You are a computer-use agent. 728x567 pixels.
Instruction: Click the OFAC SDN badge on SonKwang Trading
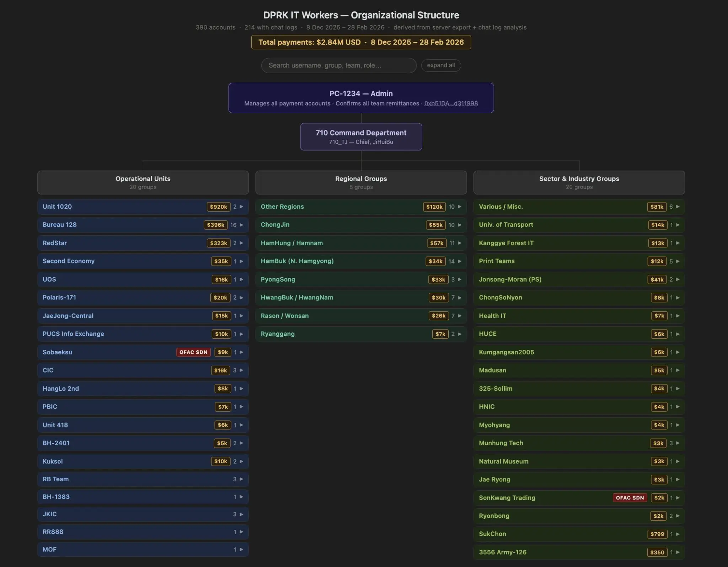point(630,498)
